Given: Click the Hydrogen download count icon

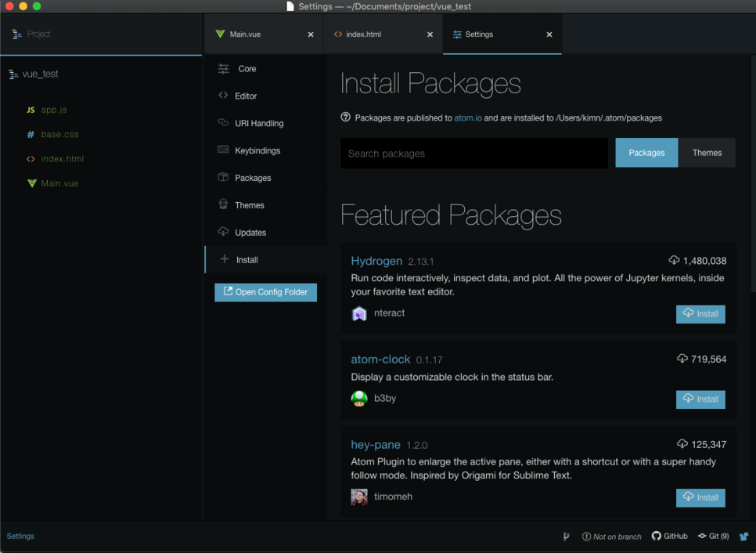Looking at the screenshot, I should click(674, 260).
